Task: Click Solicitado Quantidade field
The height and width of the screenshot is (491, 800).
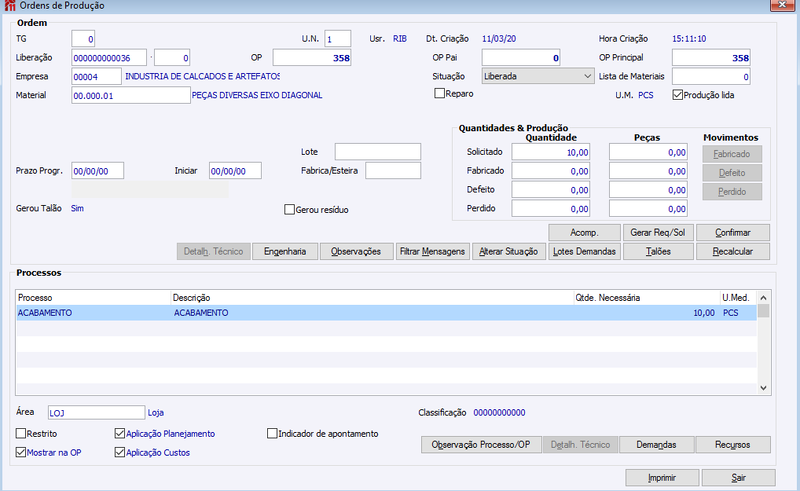Action: 551,152
